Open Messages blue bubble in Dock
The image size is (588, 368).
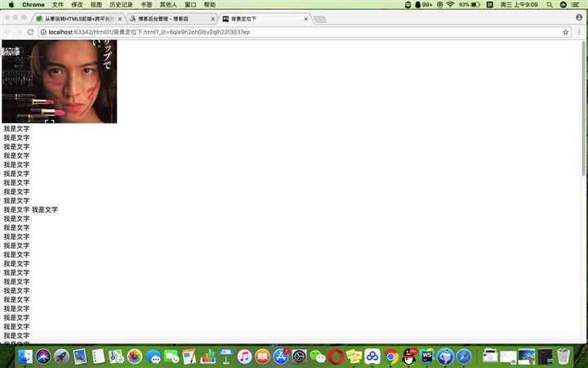tap(153, 357)
